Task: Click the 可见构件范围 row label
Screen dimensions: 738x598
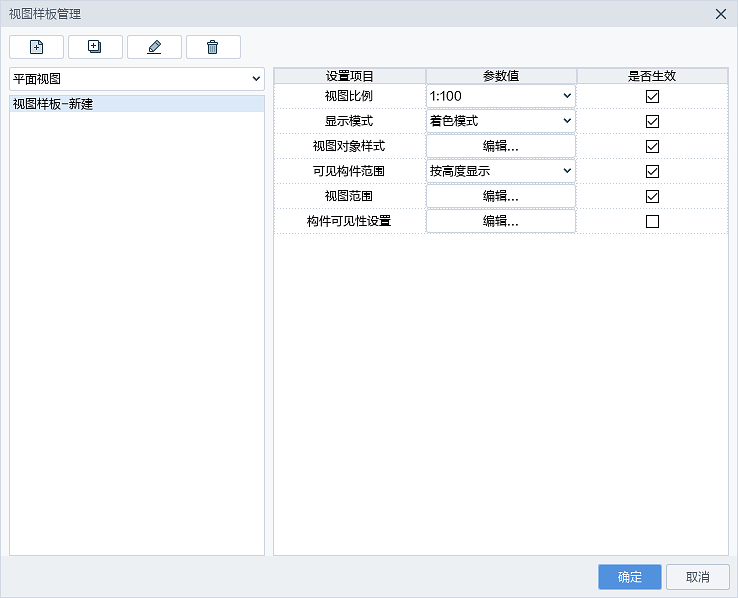Action: coord(349,171)
